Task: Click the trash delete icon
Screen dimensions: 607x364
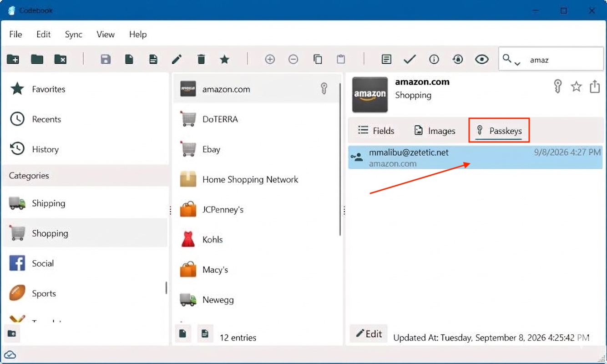Action: click(201, 59)
